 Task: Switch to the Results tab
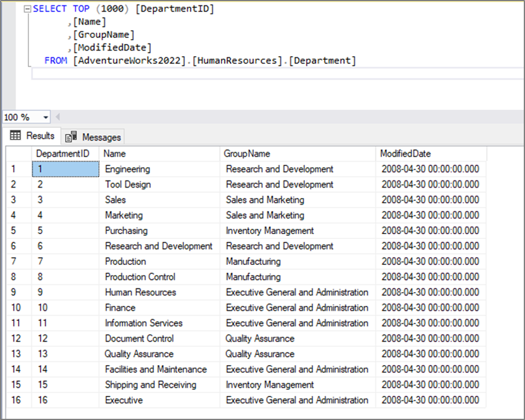point(32,136)
